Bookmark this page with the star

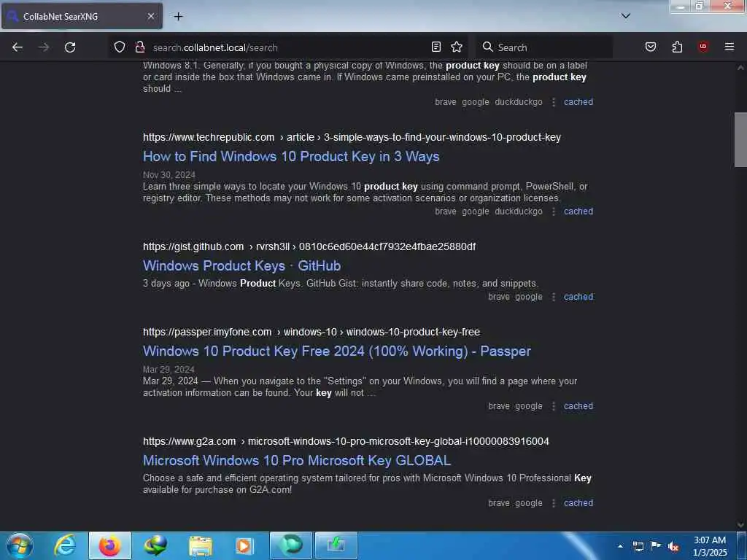[457, 47]
